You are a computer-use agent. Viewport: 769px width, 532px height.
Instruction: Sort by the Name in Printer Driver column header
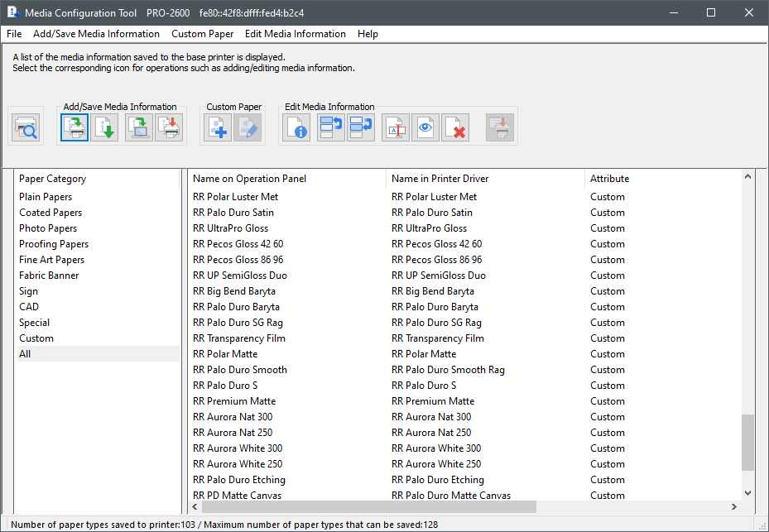[440, 179]
